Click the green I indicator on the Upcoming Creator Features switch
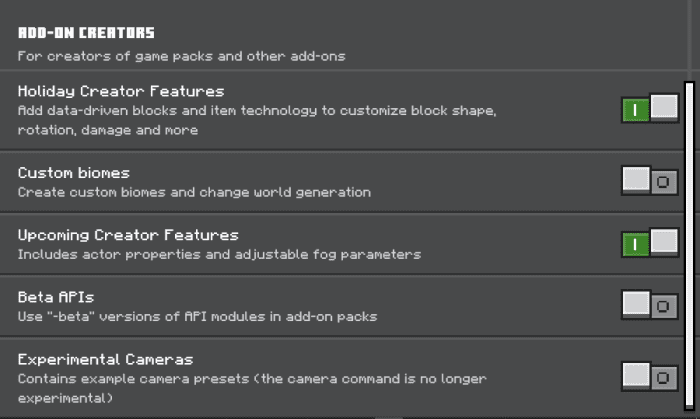This screenshot has width=700, height=419. [x=635, y=245]
